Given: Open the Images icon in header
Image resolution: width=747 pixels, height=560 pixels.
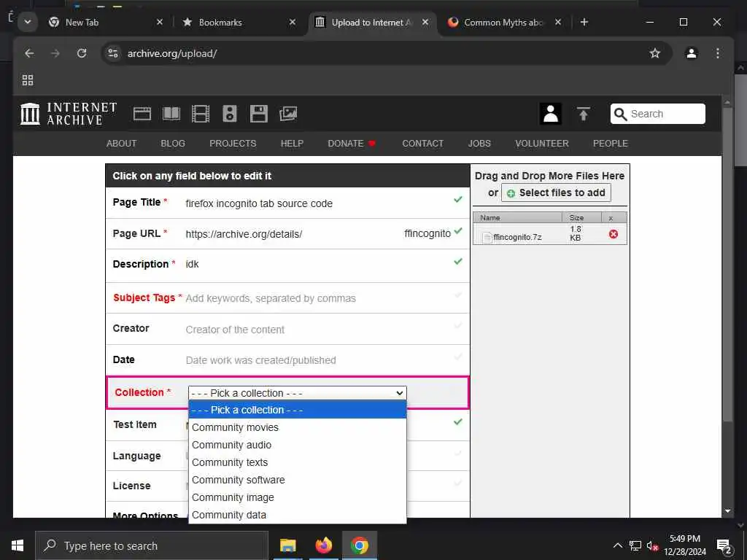Looking at the screenshot, I should (288, 114).
